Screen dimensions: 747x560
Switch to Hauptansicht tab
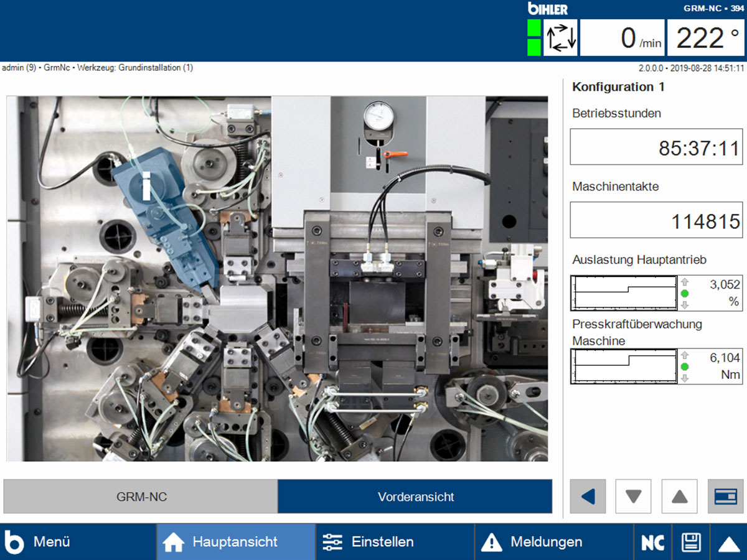(x=236, y=542)
